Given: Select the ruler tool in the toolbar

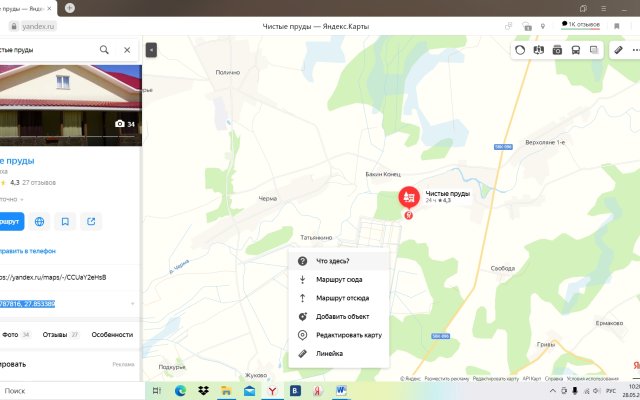Looking at the screenshot, I should pos(618,49).
